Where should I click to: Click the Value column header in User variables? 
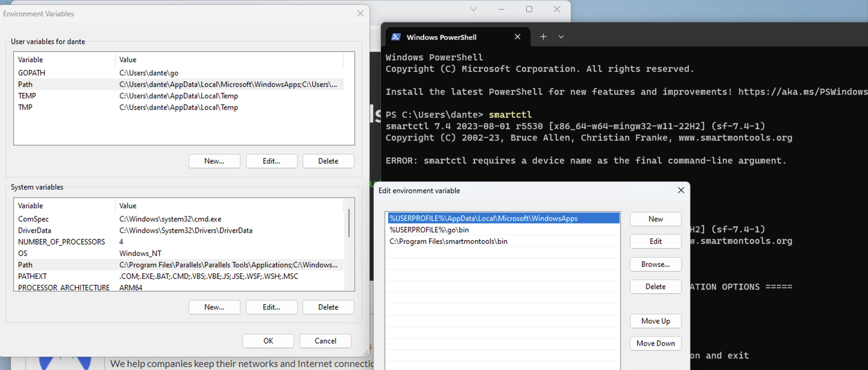[x=229, y=60]
